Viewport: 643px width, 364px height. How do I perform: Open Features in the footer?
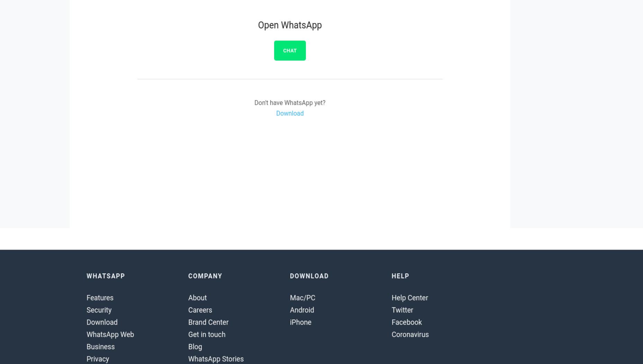point(100,298)
